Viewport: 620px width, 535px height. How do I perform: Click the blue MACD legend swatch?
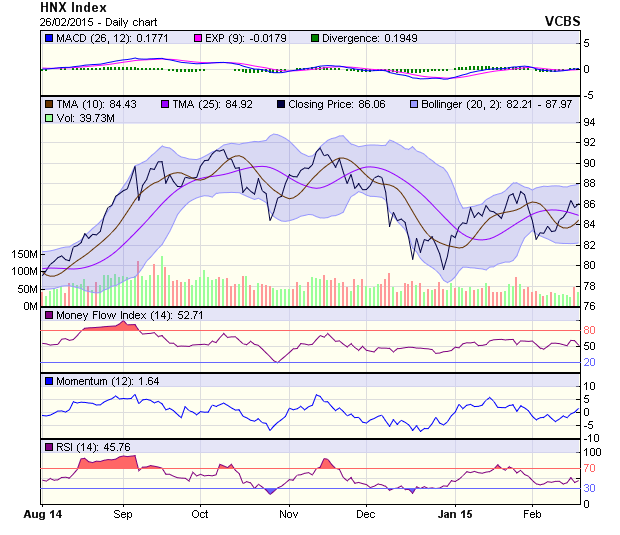pyautogui.click(x=49, y=38)
